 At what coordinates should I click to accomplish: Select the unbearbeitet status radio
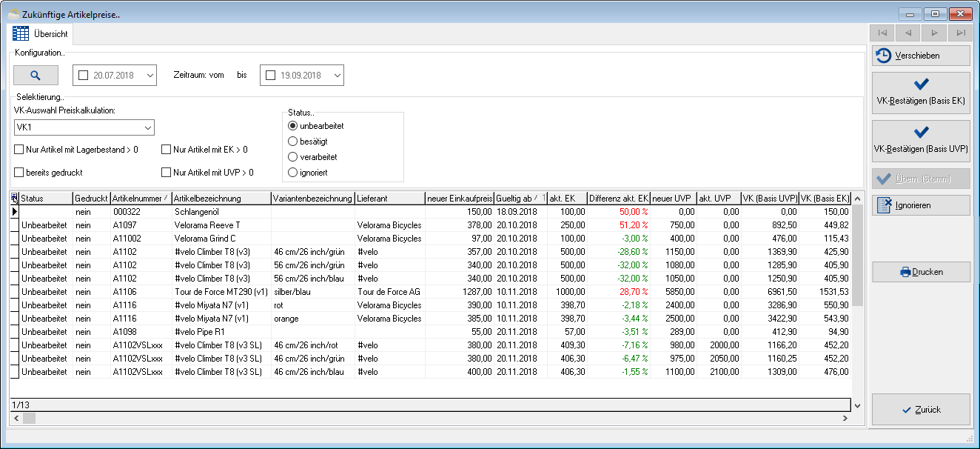coord(316,126)
